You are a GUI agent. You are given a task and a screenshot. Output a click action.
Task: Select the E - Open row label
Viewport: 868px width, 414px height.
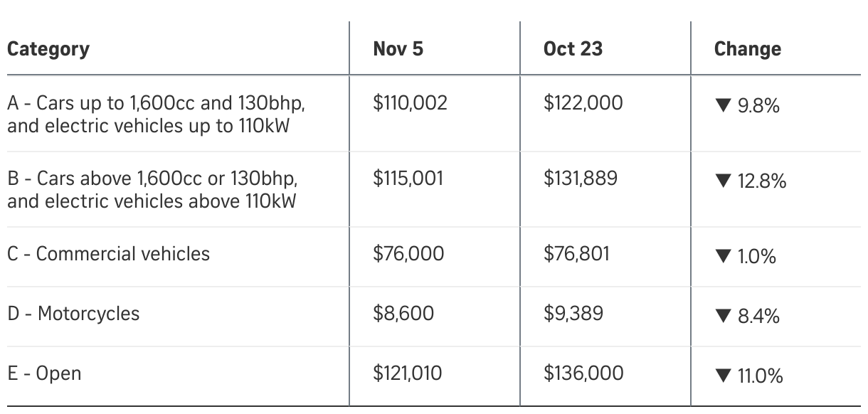coord(44,373)
